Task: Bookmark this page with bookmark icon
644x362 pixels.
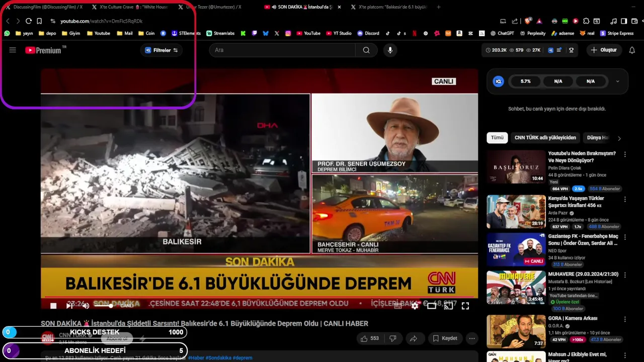Action: click(39, 21)
